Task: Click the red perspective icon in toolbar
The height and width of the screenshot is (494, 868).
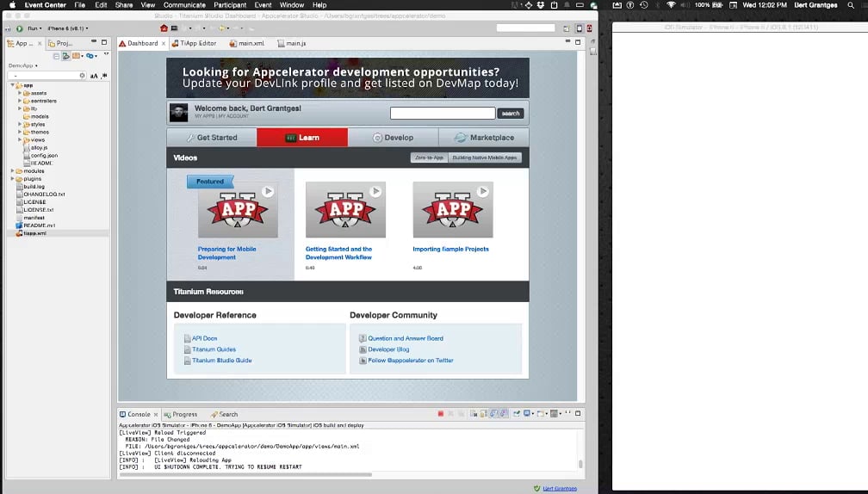Action: (x=590, y=28)
